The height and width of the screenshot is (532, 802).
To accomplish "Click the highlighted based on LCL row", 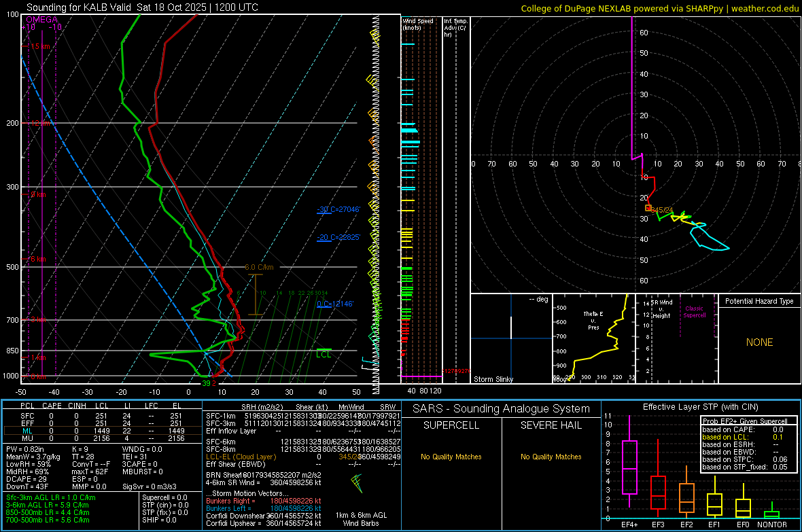I will click(x=743, y=437).
